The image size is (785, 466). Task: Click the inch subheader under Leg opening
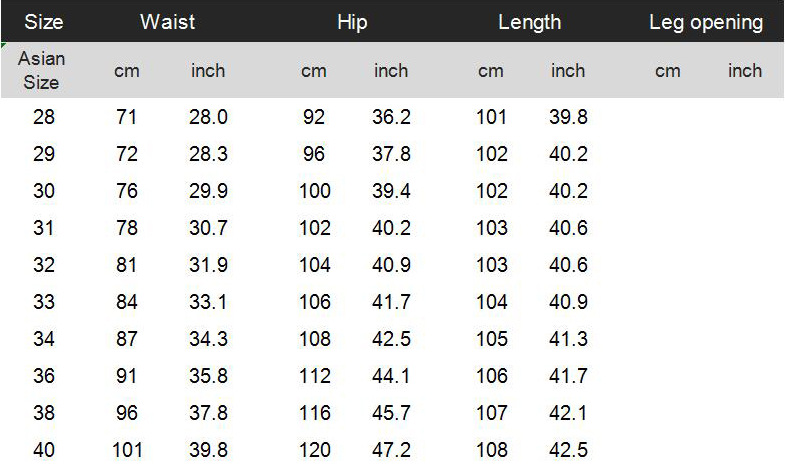coord(744,71)
